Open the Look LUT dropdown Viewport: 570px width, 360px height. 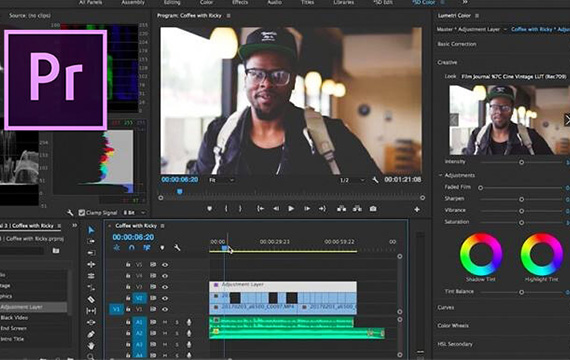(x=514, y=76)
